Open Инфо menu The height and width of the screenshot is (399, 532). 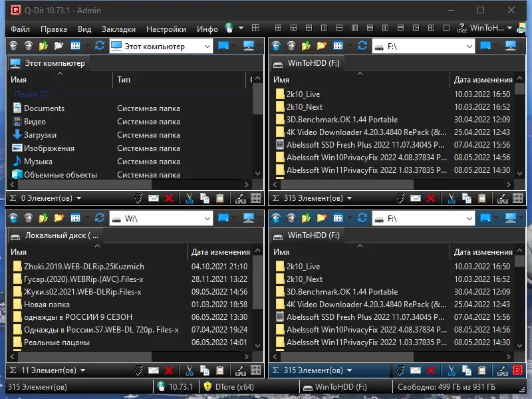tap(207, 29)
